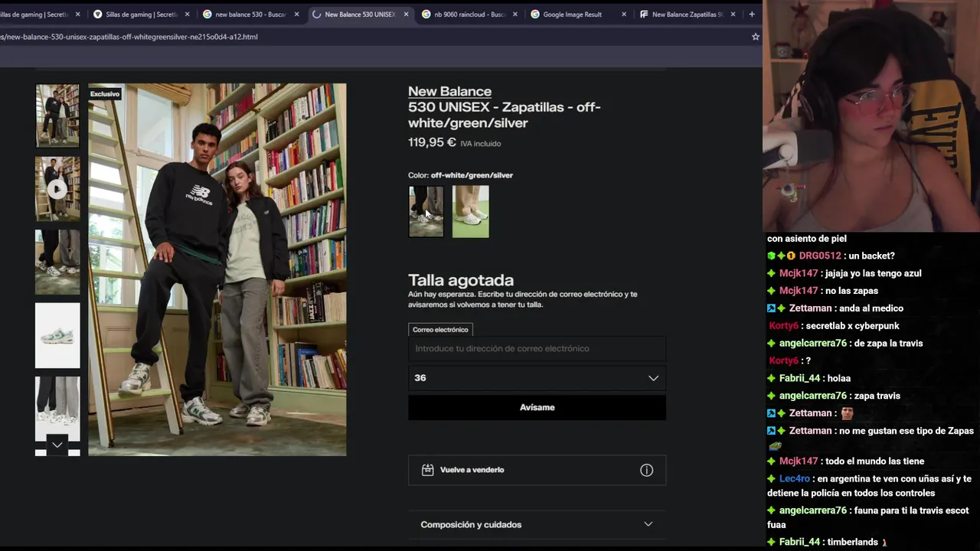Click the price '119,95 €' text
This screenshot has width=980, height=551.
432,142
